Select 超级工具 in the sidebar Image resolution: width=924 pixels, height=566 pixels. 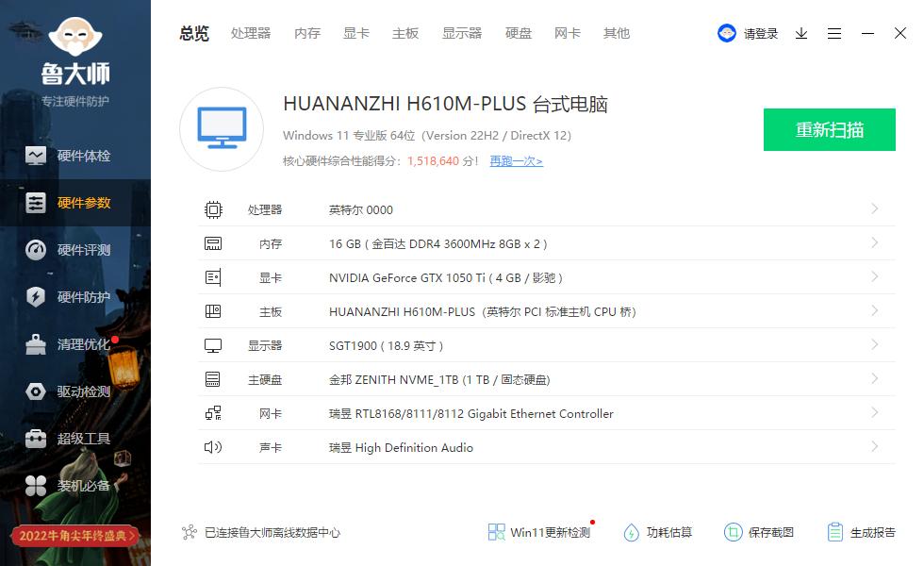click(75, 438)
